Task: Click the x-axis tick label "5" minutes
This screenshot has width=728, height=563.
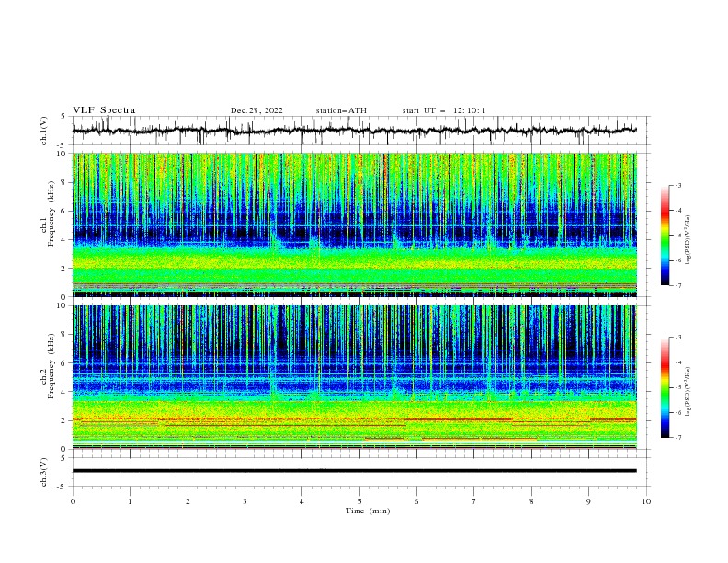Action: pyautogui.click(x=359, y=501)
